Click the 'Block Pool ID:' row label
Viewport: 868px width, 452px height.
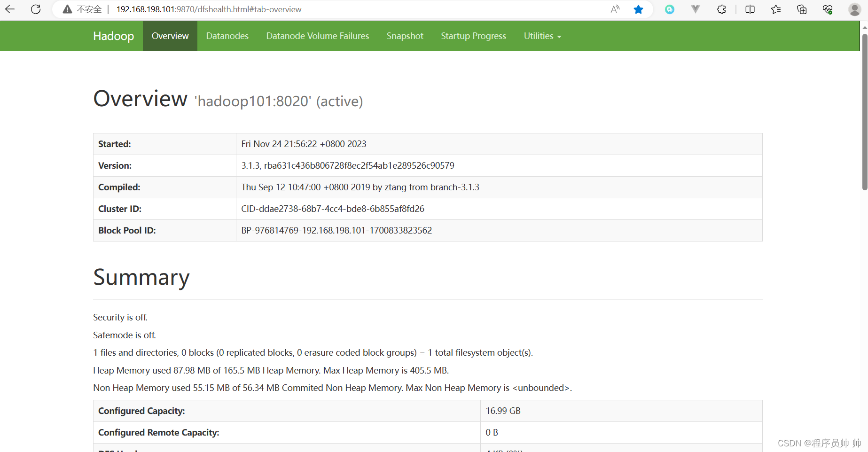coord(127,231)
